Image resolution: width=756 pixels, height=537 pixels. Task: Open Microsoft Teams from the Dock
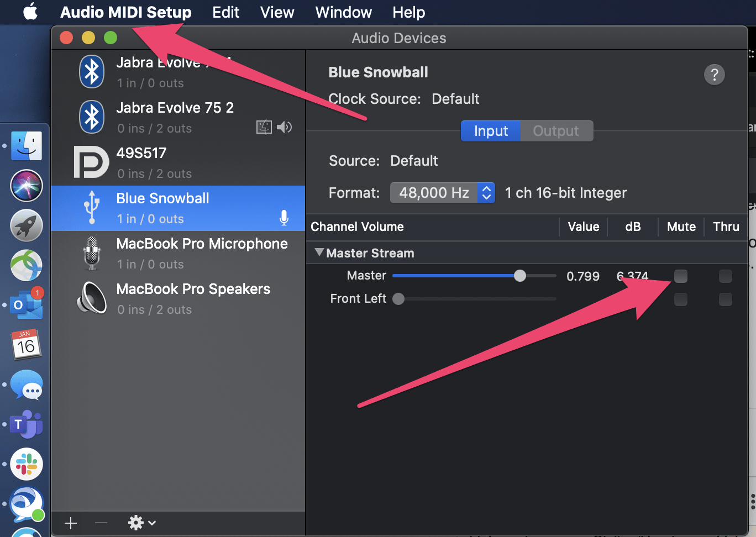25,424
